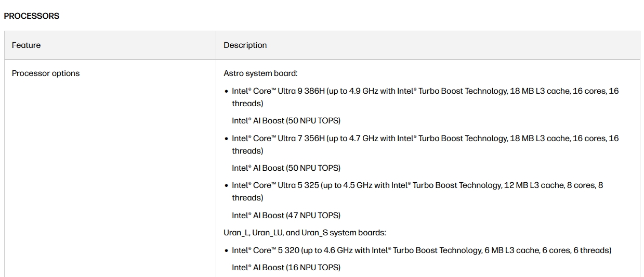Click AI Boost line under Ultra 9 386H
The image size is (644, 277).
click(286, 121)
